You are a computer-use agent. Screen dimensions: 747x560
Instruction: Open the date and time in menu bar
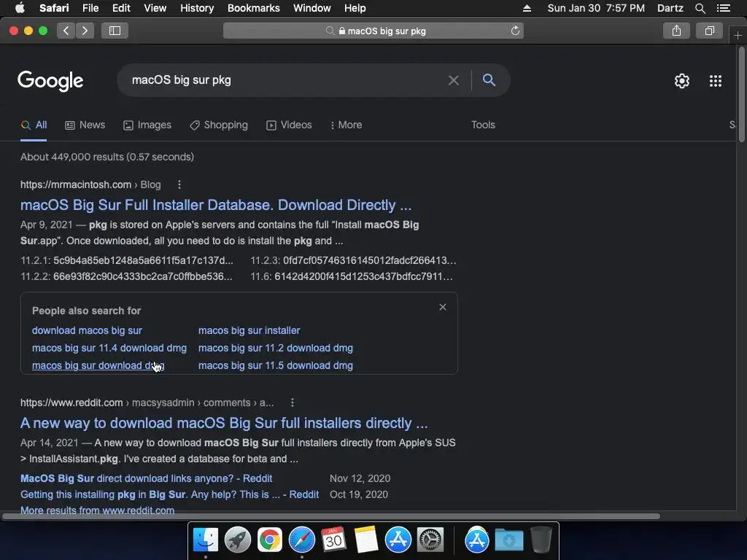tap(596, 8)
